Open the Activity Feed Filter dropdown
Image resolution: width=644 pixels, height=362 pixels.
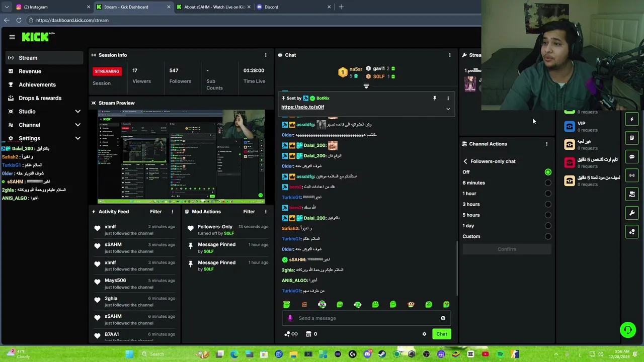[155, 212]
